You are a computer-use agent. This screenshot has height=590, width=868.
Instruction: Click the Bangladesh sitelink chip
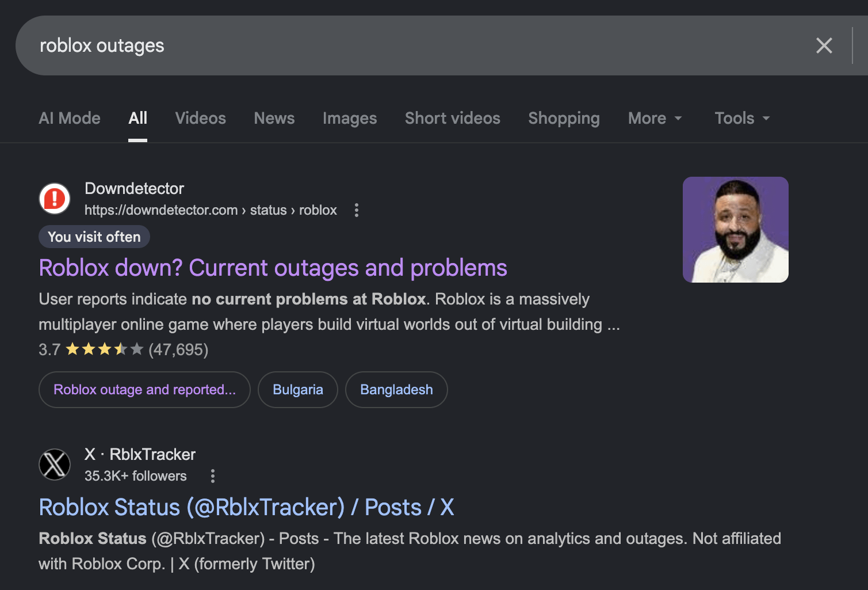(396, 390)
